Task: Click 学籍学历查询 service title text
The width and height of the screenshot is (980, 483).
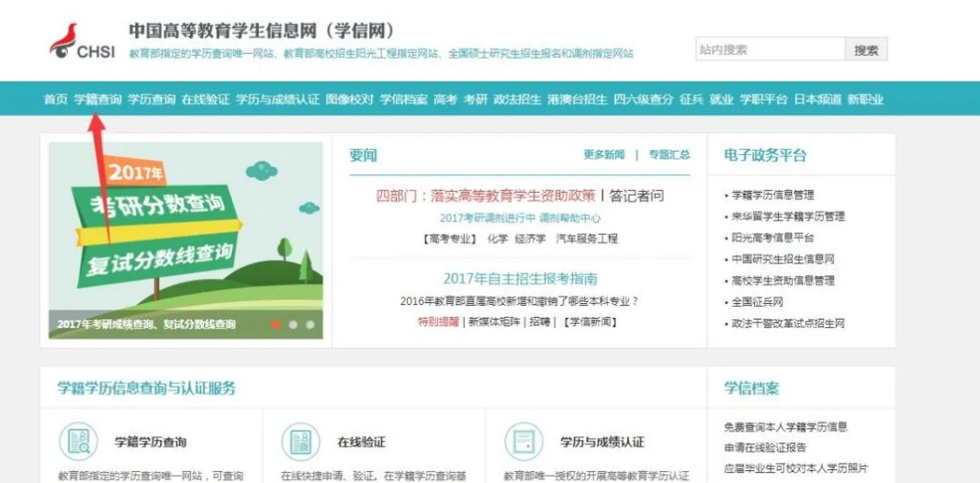Action: [151, 443]
